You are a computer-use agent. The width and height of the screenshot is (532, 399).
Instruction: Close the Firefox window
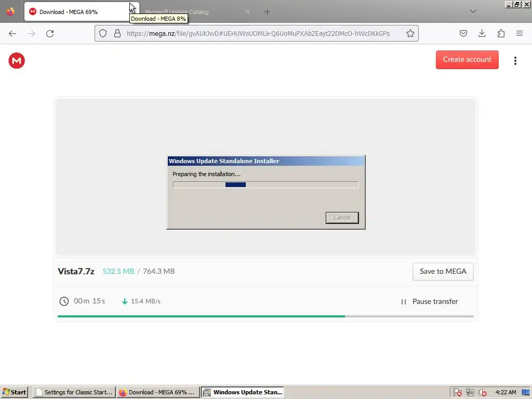(527, 4)
